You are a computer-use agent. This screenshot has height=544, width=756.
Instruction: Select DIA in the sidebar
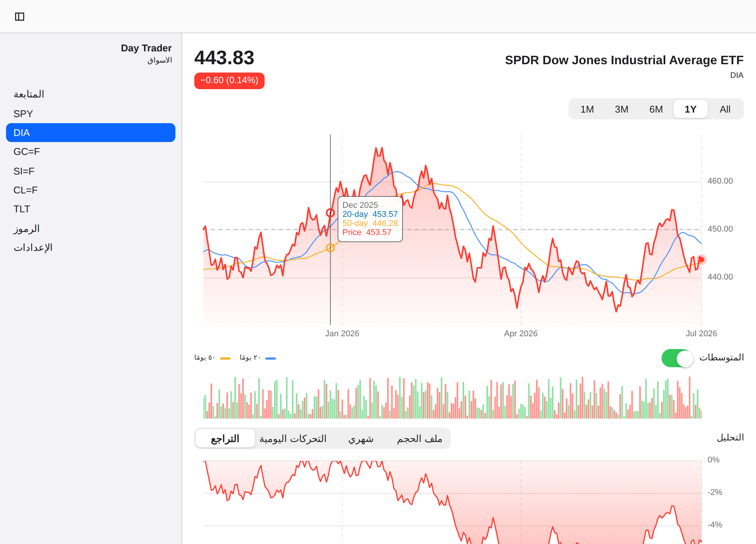click(x=91, y=133)
